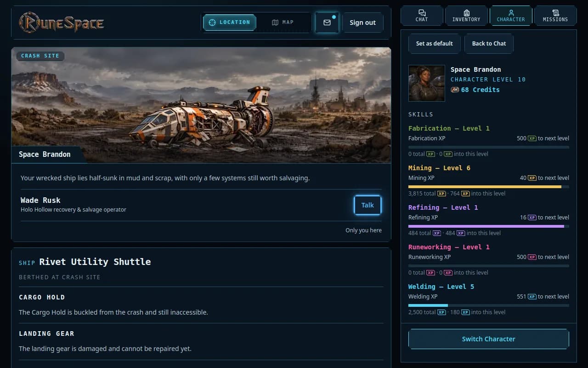Click the "3,815 total" Mining XP text
The image size is (588, 368).
pos(422,194)
